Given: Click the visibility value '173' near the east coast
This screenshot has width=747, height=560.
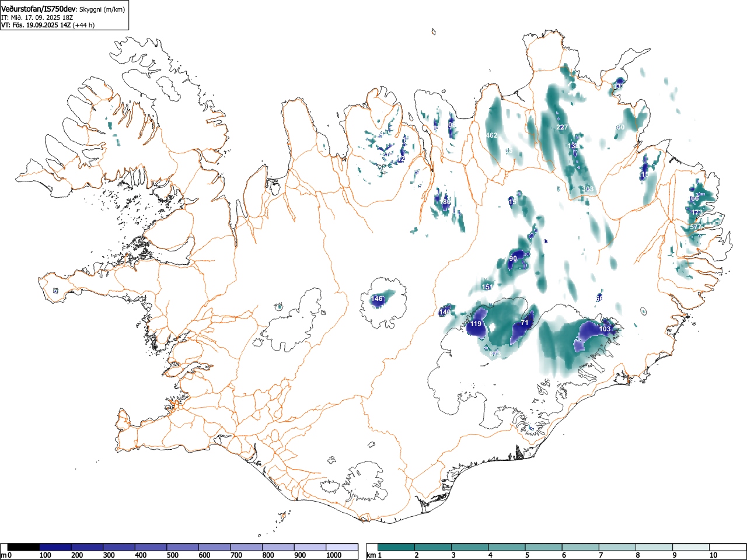Looking at the screenshot, I should tap(697, 212).
